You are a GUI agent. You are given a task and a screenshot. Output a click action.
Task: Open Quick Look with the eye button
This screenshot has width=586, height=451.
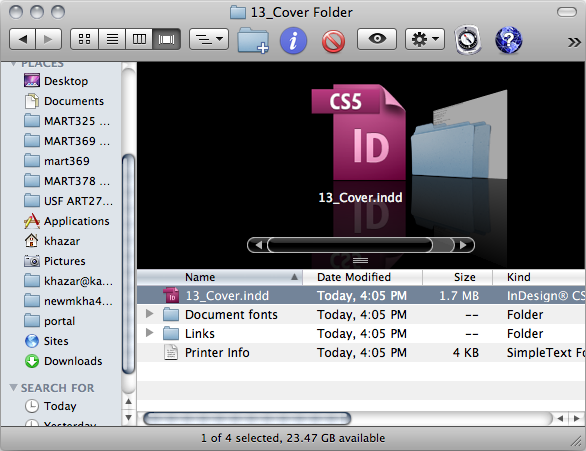coord(377,39)
